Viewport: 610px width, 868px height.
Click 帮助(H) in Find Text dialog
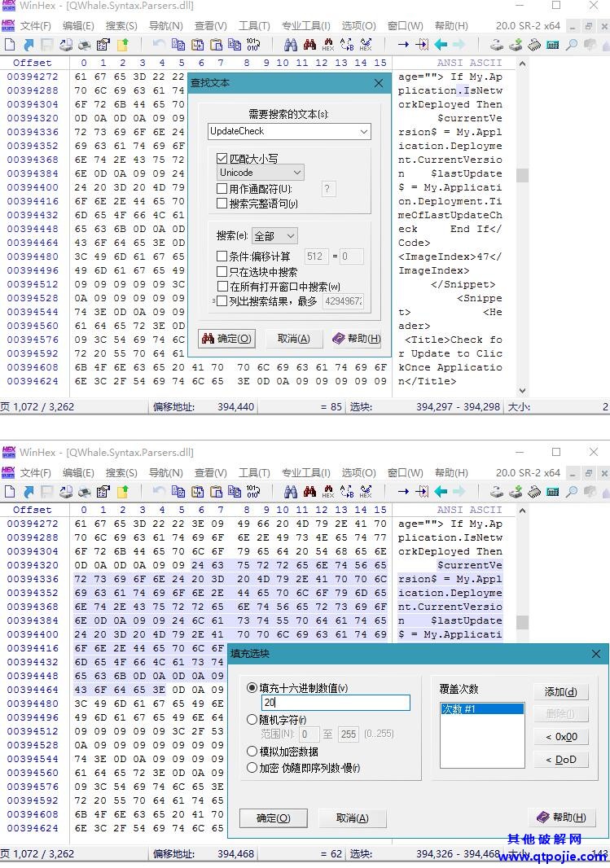357,338
